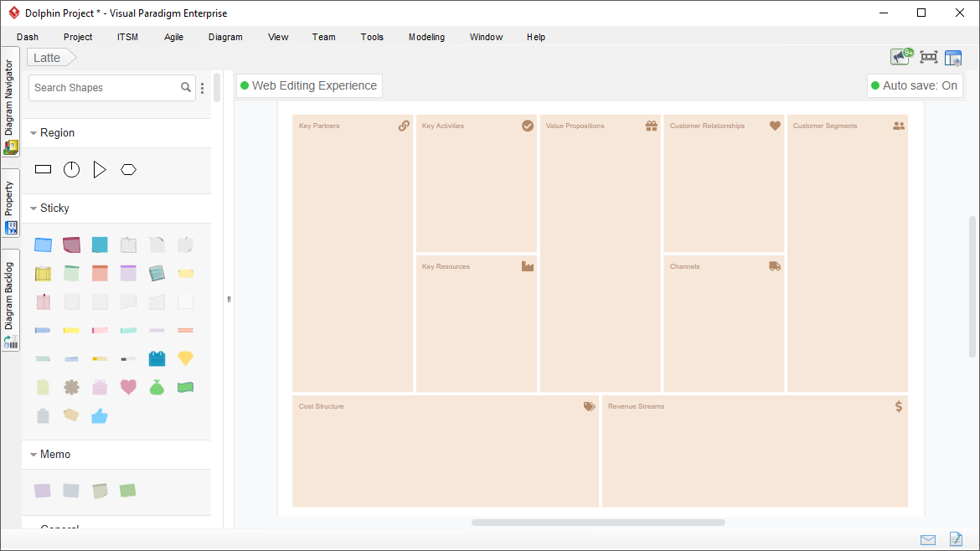Select the green money bag shape

tap(157, 388)
